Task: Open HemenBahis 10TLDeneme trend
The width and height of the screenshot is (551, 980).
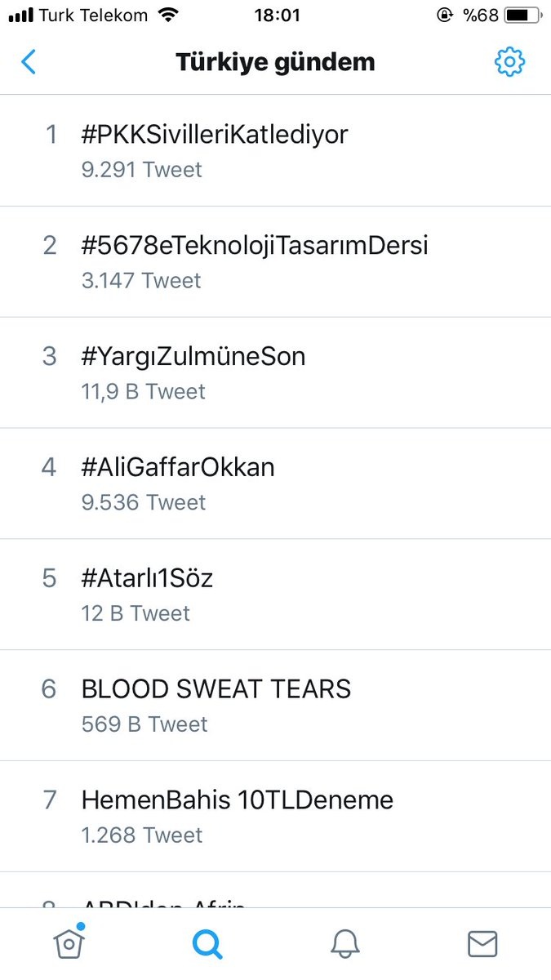Action: [x=237, y=800]
